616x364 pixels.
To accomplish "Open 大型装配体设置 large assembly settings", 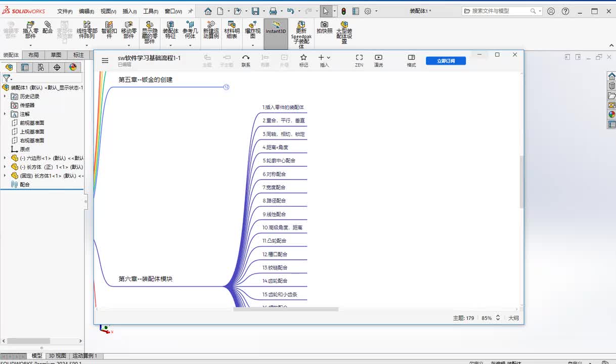I will click(x=344, y=32).
